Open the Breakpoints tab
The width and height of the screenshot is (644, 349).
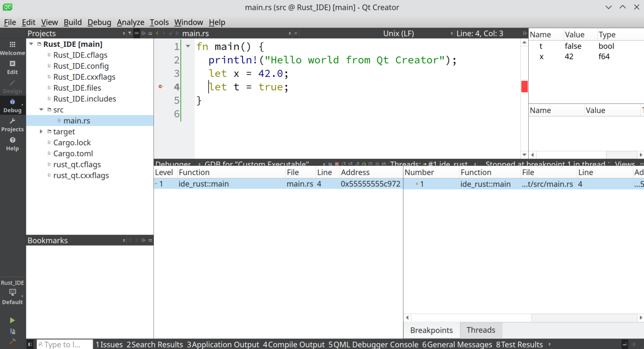coord(431,330)
